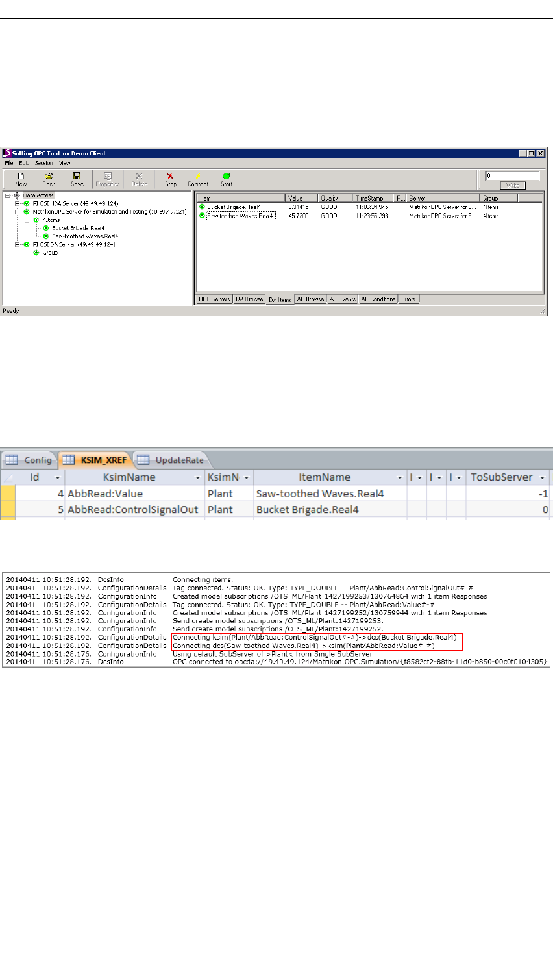Click the yellow Connect toolbar icon
553x980 pixels.
click(198, 176)
